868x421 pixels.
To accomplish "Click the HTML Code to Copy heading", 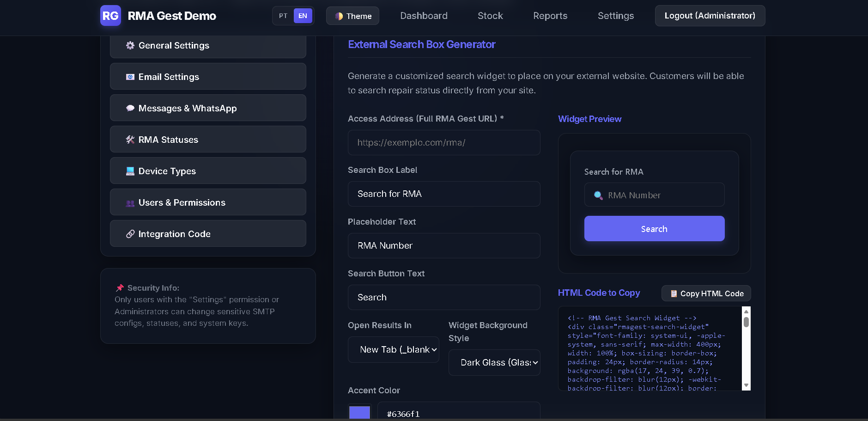I will (599, 293).
